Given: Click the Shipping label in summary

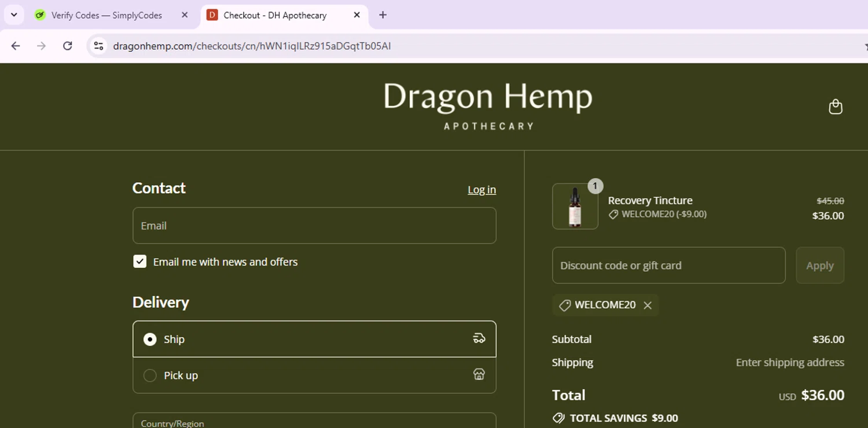Looking at the screenshot, I should 572,363.
